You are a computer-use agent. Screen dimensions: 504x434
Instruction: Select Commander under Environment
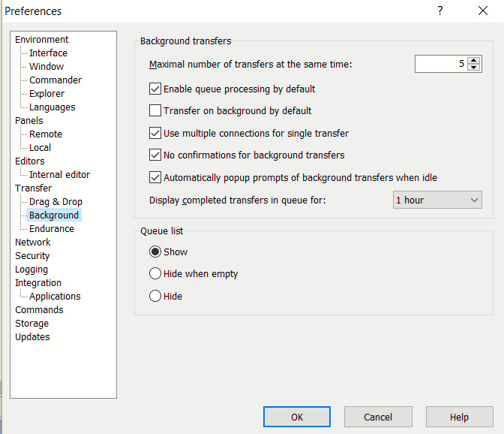(x=55, y=80)
